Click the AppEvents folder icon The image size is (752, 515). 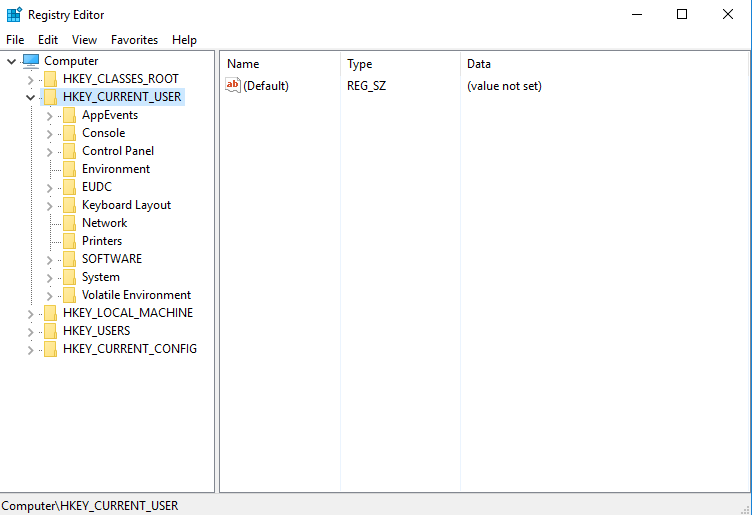point(70,115)
